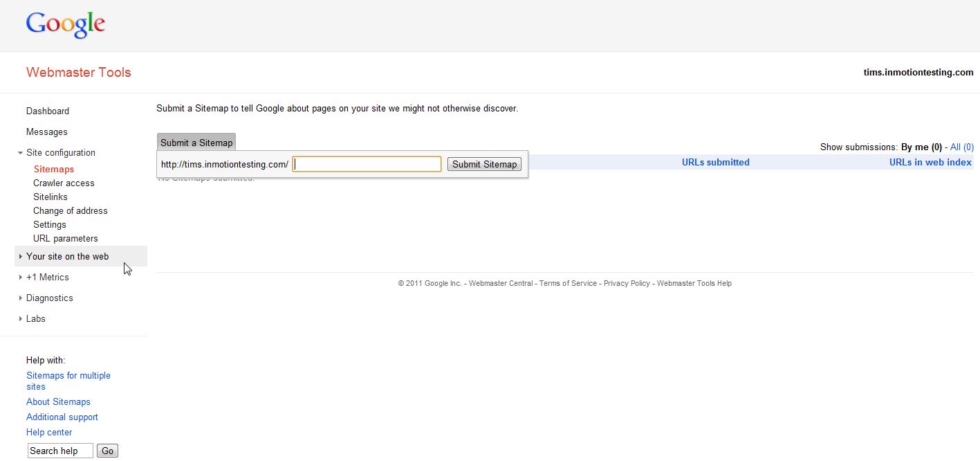Open Sitelinks page

[50, 197]
